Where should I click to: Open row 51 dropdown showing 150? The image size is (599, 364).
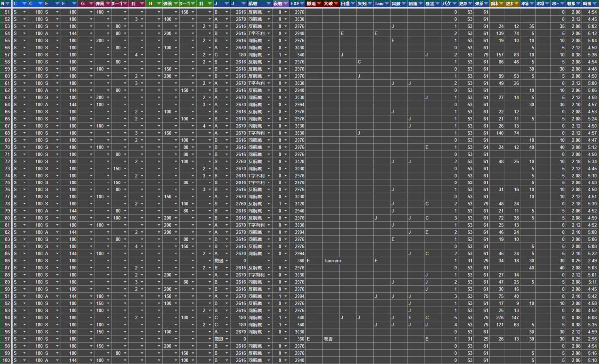click(x=193, y=12)
